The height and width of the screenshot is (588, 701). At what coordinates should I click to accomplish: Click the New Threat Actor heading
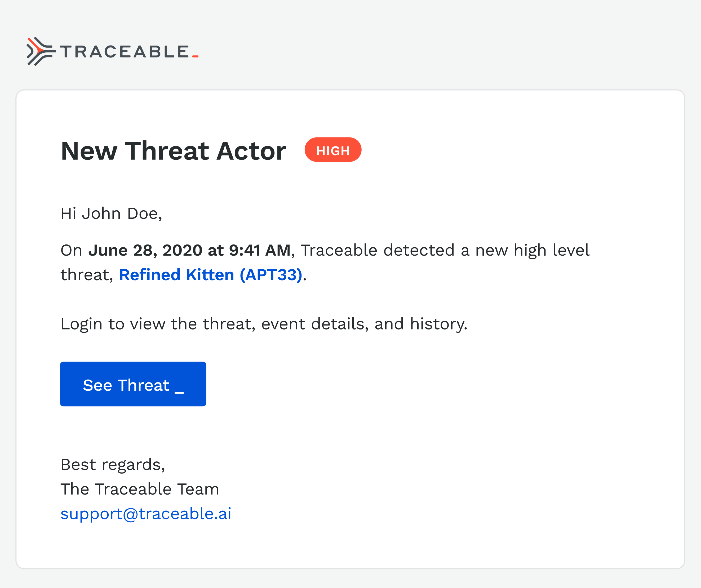click(173, 151)
